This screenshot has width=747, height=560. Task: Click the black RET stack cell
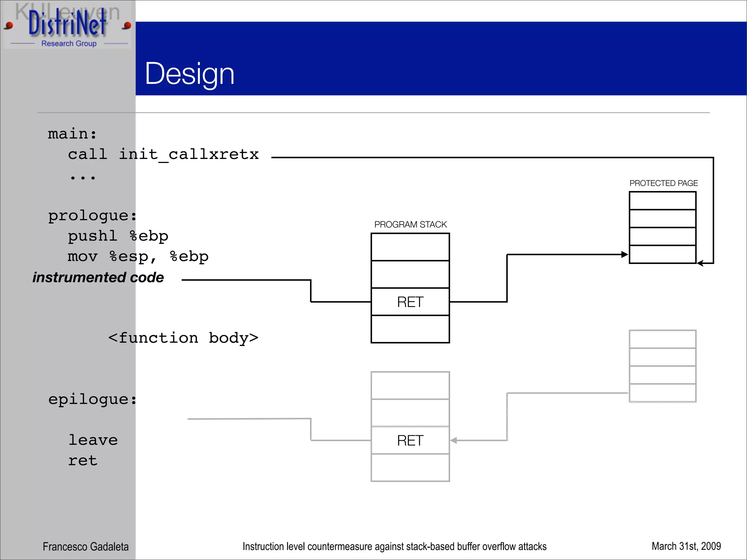pyautogui.click(x=410, y=302)
